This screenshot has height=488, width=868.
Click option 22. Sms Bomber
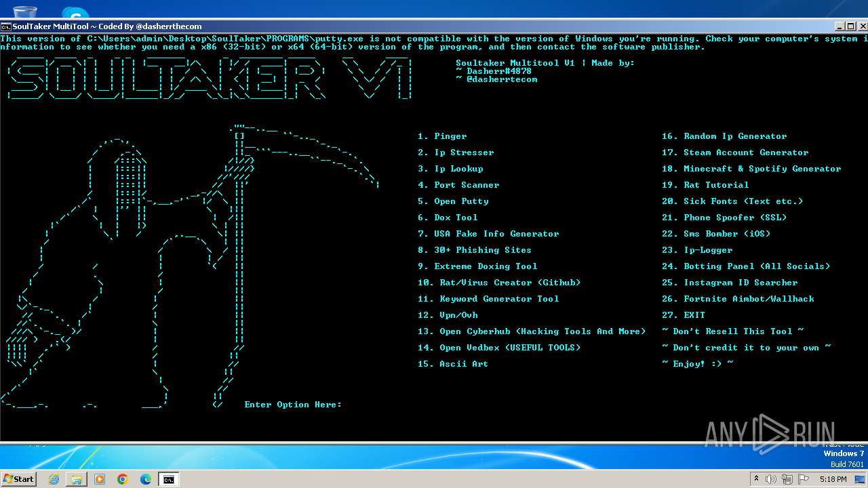click(x=716, y=234)
